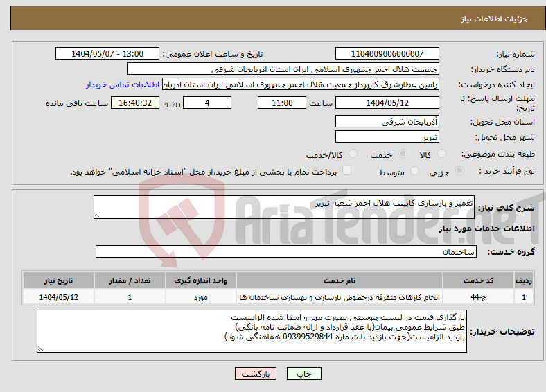Click the نام خدمت column header
The height and width of the screenshot is (392, 546).
(340, 280)
